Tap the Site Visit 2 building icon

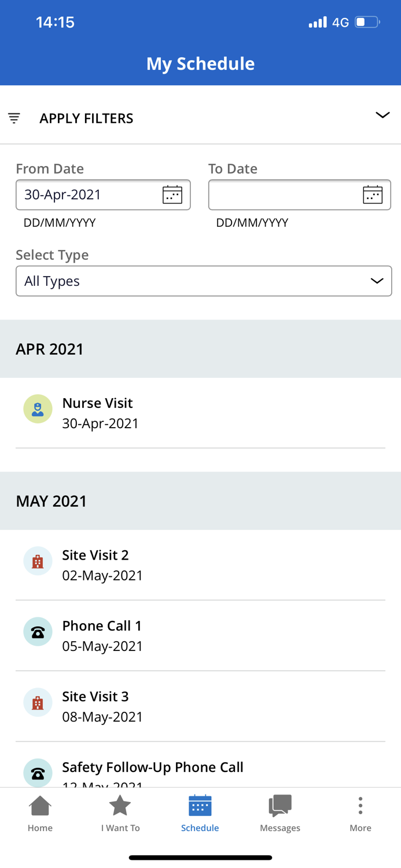click(38, 561)
